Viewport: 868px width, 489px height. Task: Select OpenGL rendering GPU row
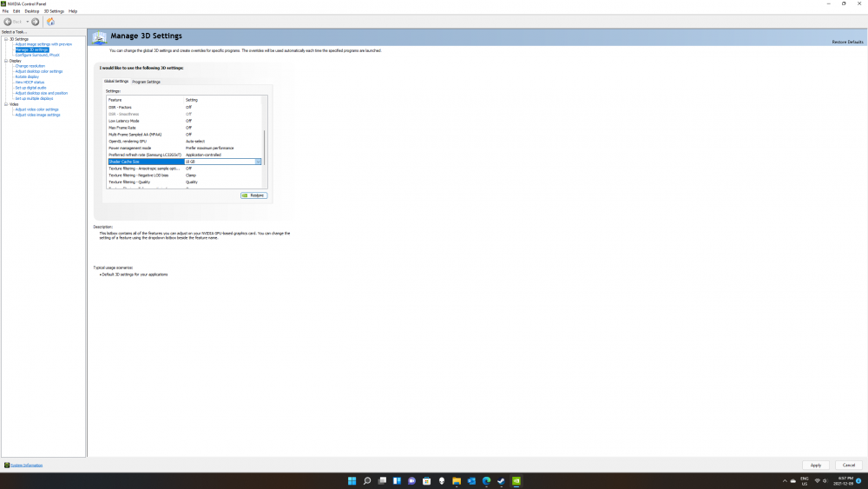click(x=184, y=142)
